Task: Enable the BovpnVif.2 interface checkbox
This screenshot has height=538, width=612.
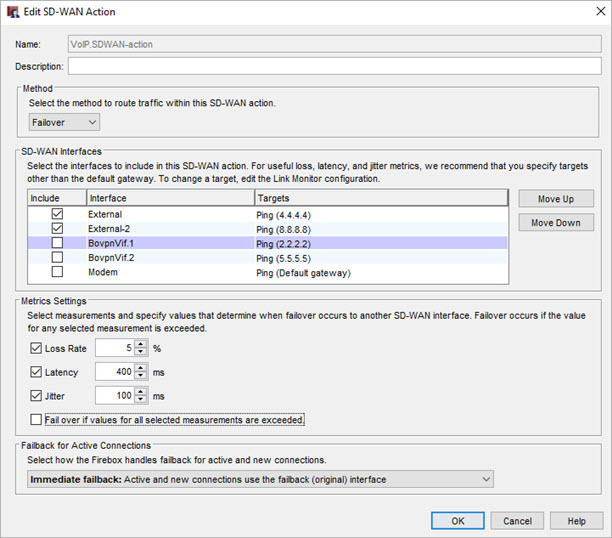Action: (x=57, y=257)
